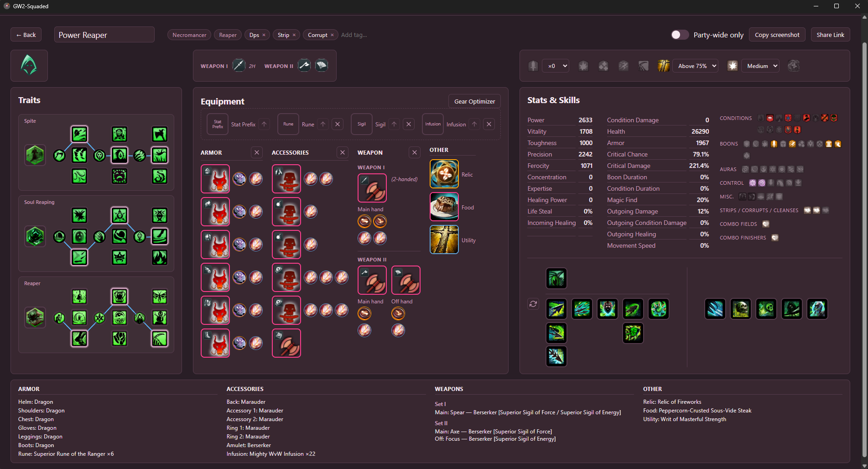Clear all armor with X button
868x469 pixels.
[x=257, y=152]
